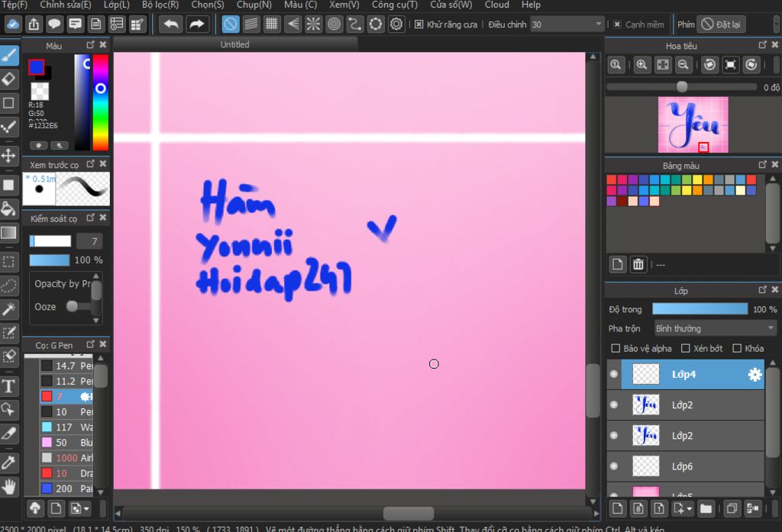
Task: Click the Undo arrow in toolbar
Action: [x=170, y=24]
